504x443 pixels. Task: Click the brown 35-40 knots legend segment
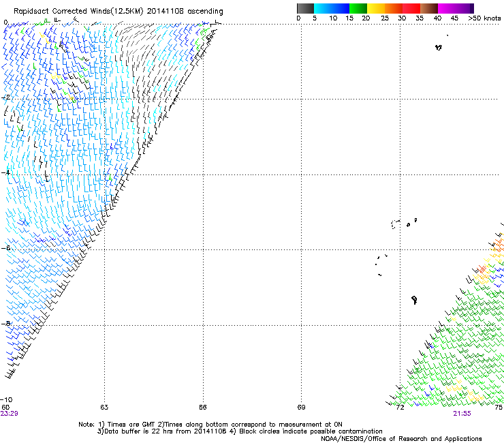[x=429, y=8]
